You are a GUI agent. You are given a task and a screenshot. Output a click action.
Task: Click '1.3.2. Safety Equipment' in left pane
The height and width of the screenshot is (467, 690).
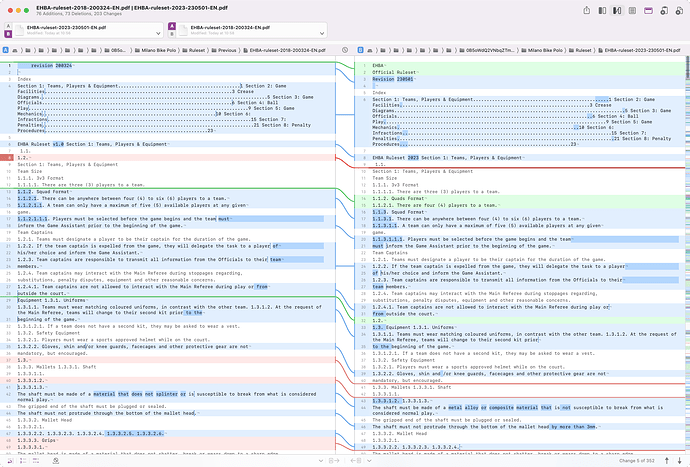49,333
